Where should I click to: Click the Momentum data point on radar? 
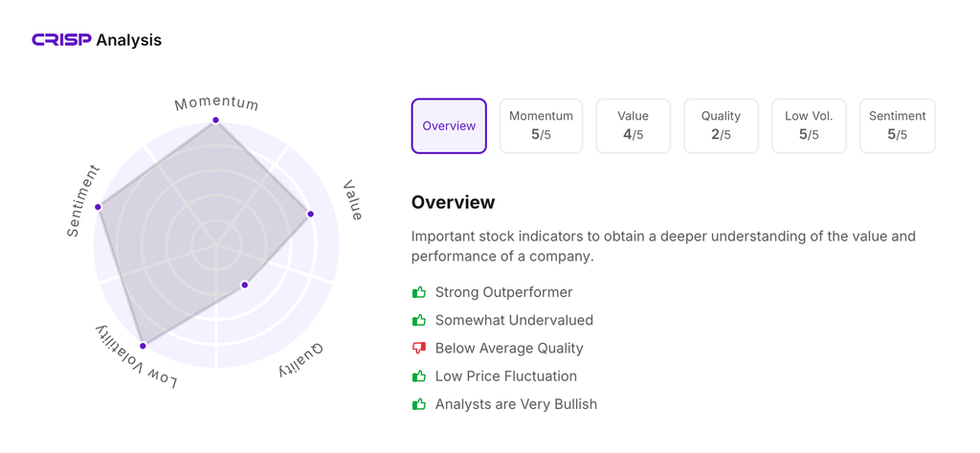pos(216,121)
